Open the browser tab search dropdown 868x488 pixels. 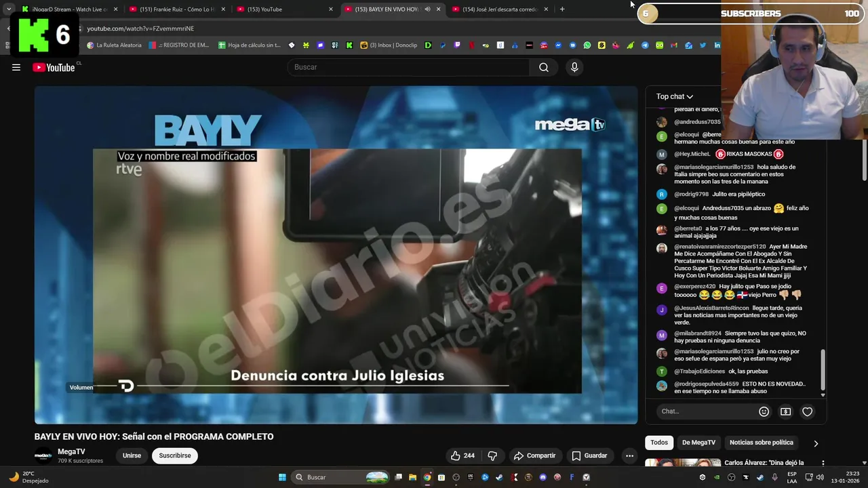click(8, 9)
